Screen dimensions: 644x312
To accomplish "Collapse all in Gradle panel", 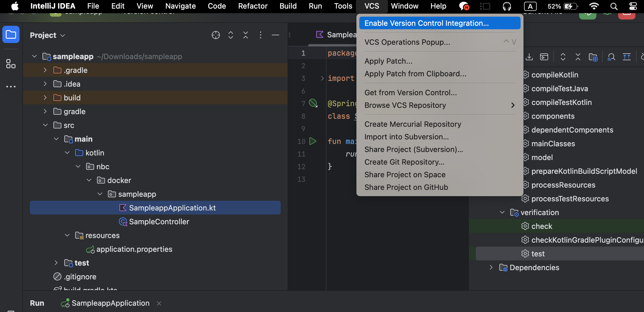I will tap(578, 57).
